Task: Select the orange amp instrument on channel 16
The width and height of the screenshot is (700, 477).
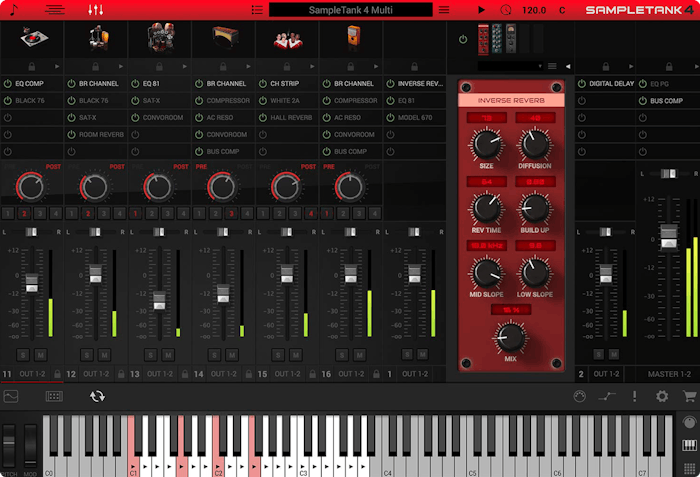Action: point(353,38)
